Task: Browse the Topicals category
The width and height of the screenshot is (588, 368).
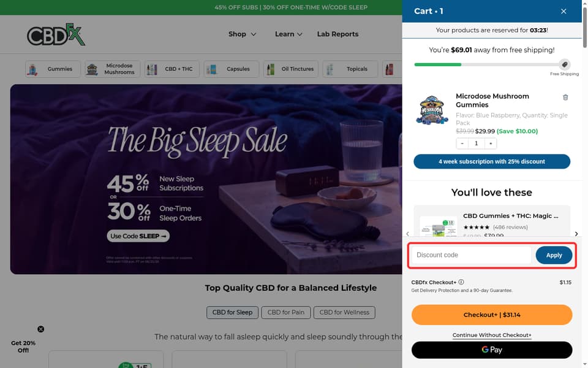Action: tap(350, 69)
